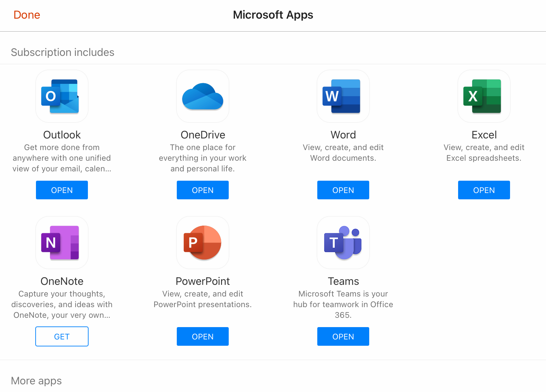Tap the Excel app icon
This screenshot has width=546, height=392.
484,96
